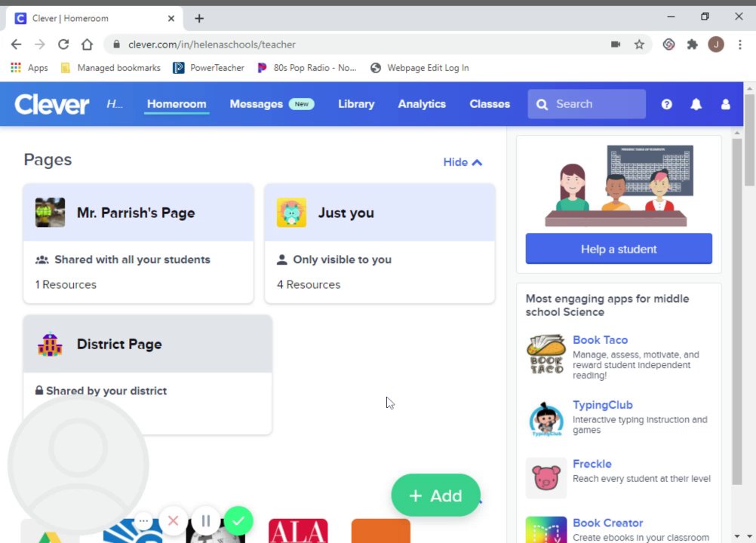Open Webpage Edit Log In bookmark
The image size is (756, 543).
click(x=419, y=68)
